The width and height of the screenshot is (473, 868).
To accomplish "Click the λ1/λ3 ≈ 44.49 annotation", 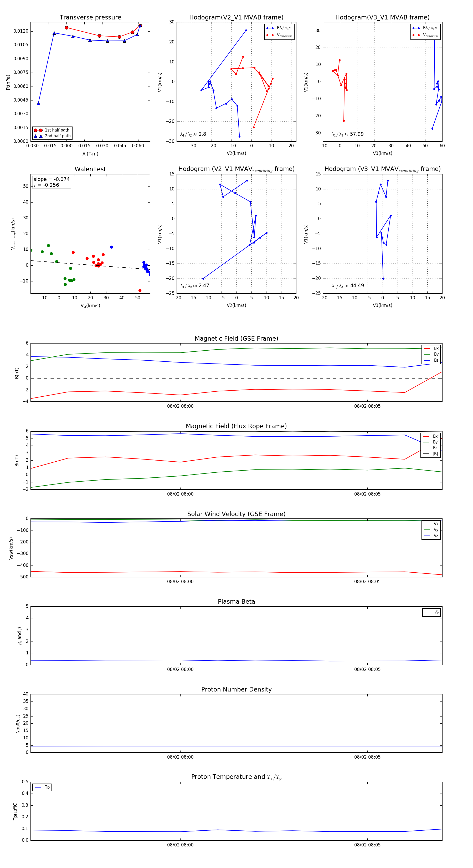I will coord(348,286).
